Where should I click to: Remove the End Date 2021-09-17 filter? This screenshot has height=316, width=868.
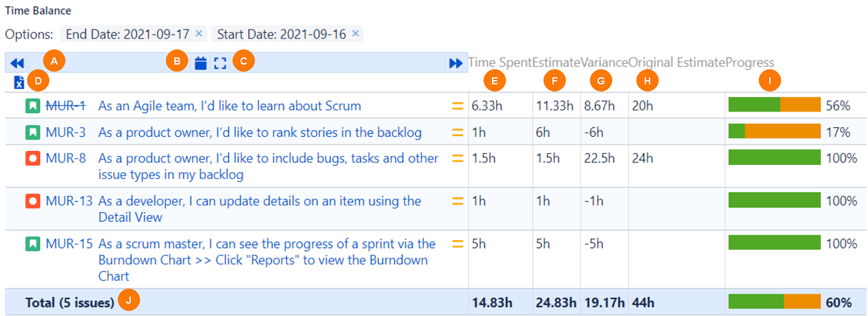coord(199,34)
